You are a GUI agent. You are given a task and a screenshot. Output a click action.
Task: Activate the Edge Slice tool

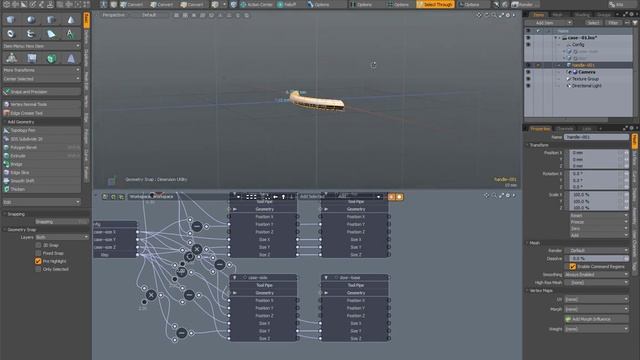point(41,172)
